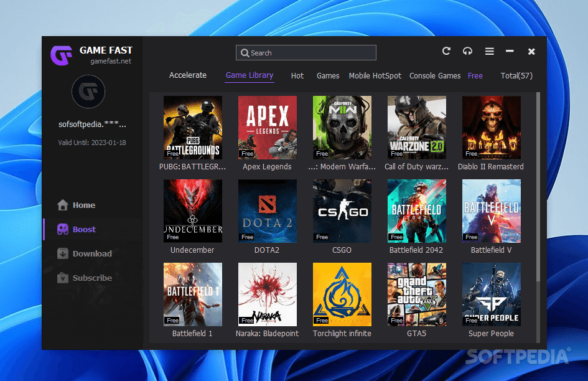
Task: Click the Boost gamepad icon
Action: 63,229
